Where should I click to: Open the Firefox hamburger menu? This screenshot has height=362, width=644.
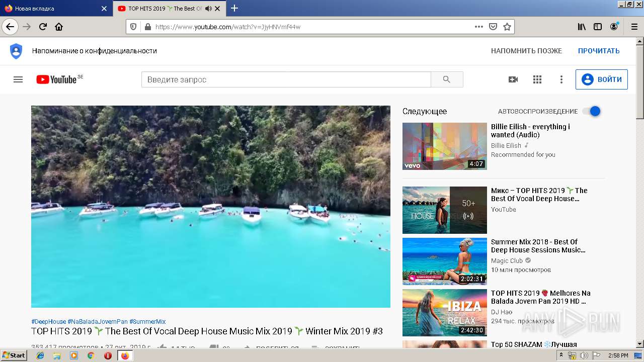(x=634, y=27)
